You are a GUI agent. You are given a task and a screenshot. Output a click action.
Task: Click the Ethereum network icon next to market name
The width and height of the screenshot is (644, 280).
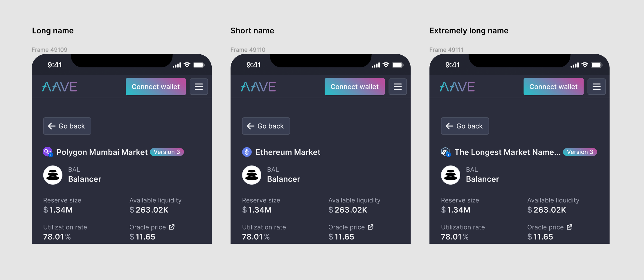pyautogui.click(x=247, y=152)
